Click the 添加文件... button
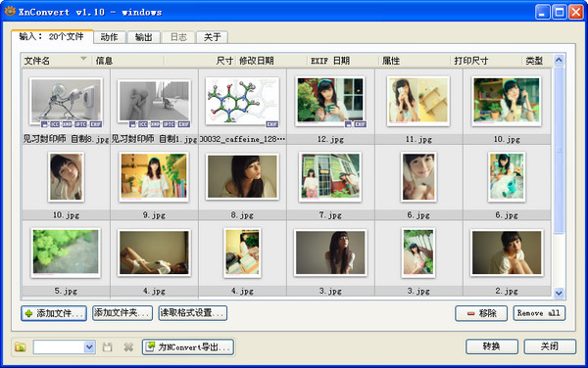The width and height of the screenshot is (588, 368). [54, 313]
